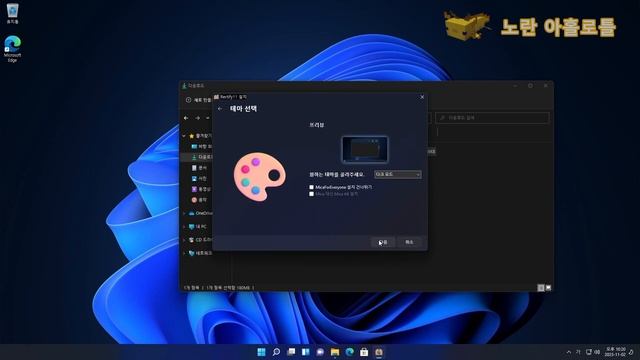Launch Microsoft Edge from the taskbar
The width and height of the screenshot is (640, 360).
pyautogui.click(x=350, y=352)
